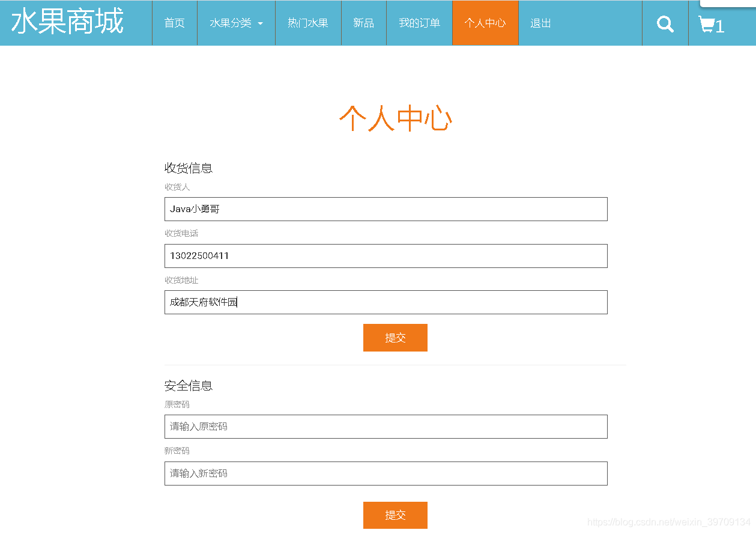
Task: Focus the 原密码 password field
Action: tap(386, 427)
